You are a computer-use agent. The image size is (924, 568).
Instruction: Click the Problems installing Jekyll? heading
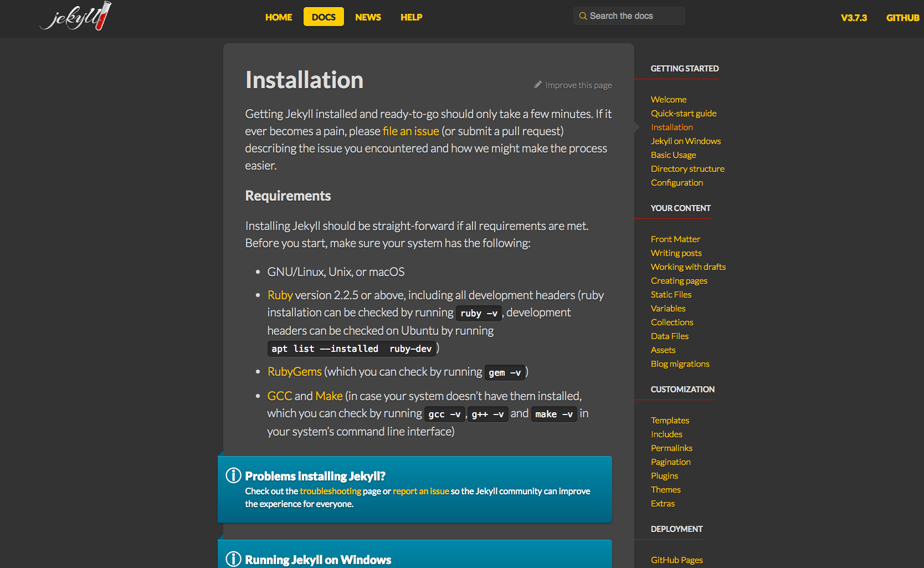(x=315, y=477)
